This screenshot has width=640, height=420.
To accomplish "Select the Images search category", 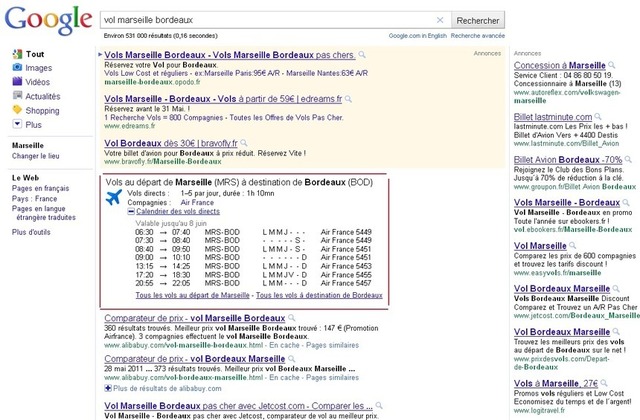I will point(38,68).
